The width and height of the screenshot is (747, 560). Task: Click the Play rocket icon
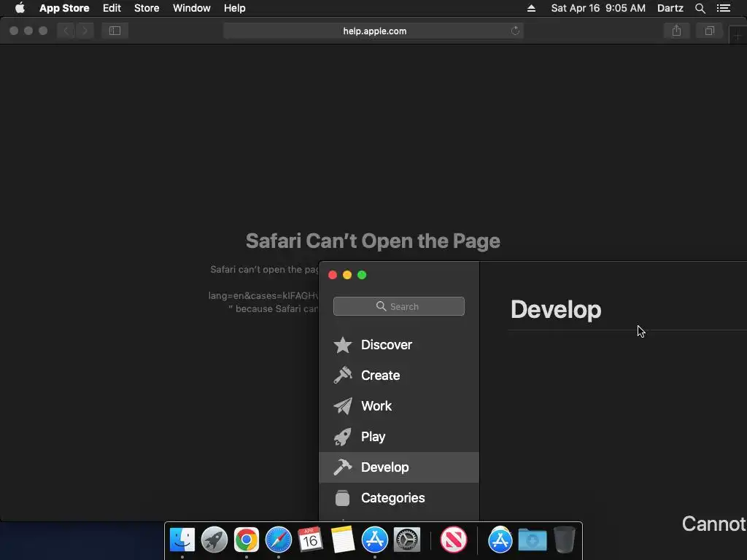[x=343, y=437]
